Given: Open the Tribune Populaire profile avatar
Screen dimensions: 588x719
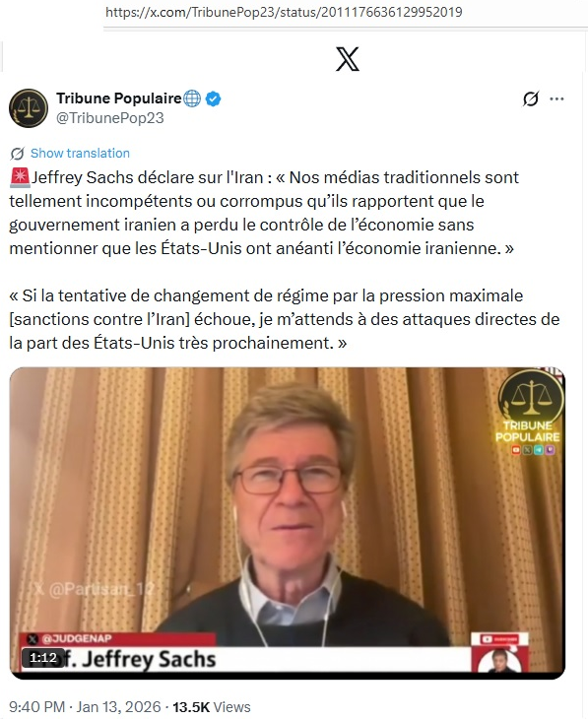Looking at the screenshot, I should point(29,108).
